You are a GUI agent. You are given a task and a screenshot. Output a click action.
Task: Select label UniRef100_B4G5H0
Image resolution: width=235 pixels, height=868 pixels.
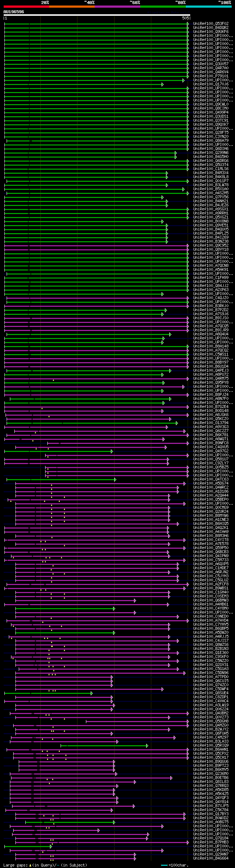(x=211, y=157)
